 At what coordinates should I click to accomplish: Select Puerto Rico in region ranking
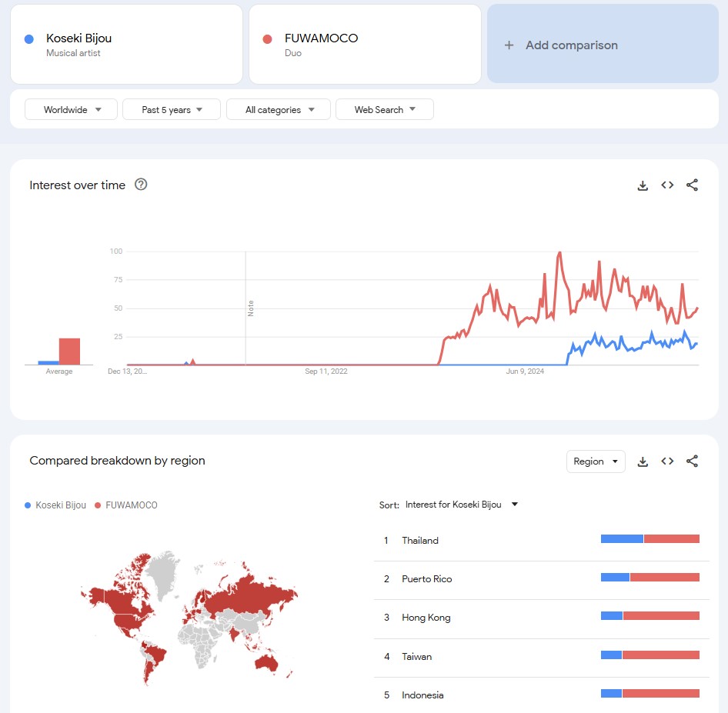541,579
